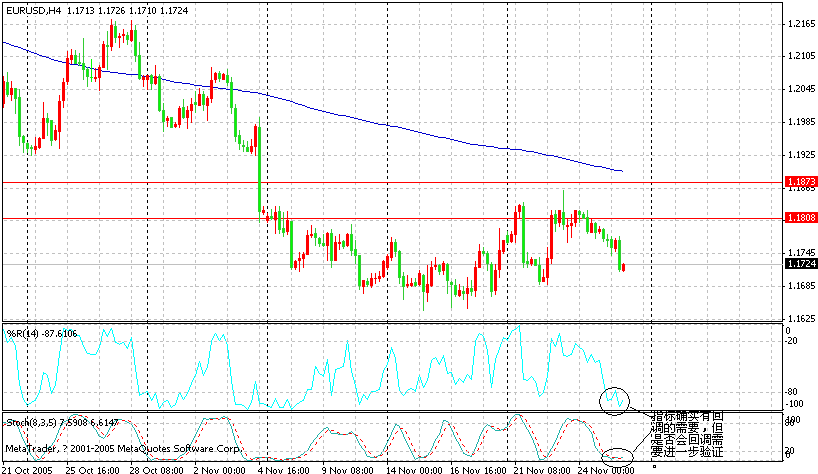
Task: Click the upper red horizontal resistance line
Action: (392, 183)
